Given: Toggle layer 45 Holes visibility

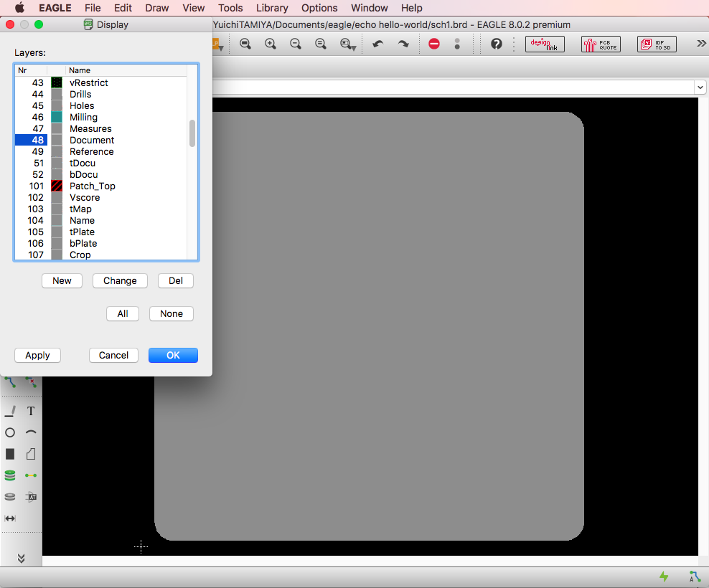Looking at the screenshot, I should [31, 105].
